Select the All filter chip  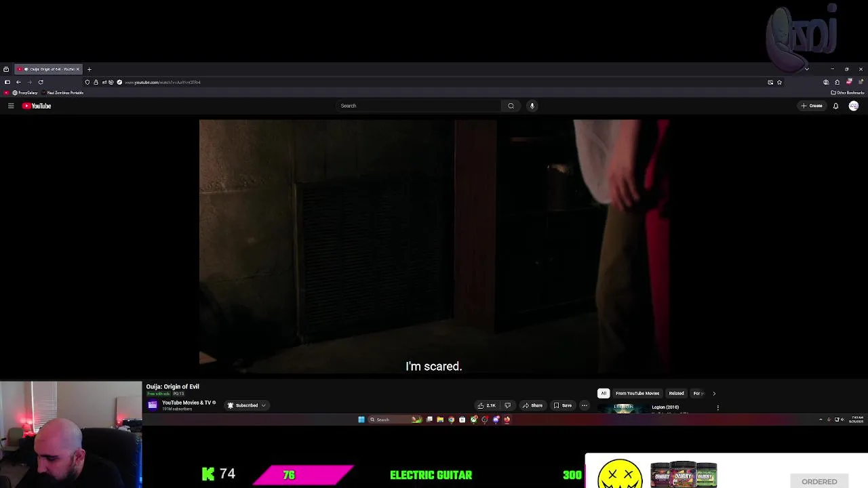point(603,393)
